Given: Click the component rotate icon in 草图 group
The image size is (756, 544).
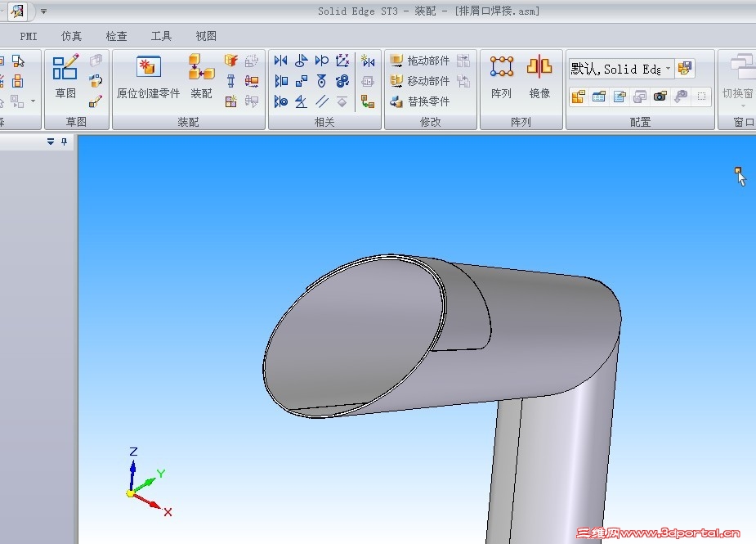Looking at the screenshot, I should (96, 81).
